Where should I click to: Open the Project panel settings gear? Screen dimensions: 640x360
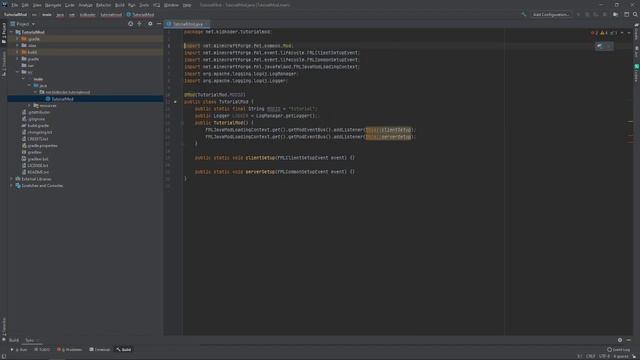click(x=150, y=24)
